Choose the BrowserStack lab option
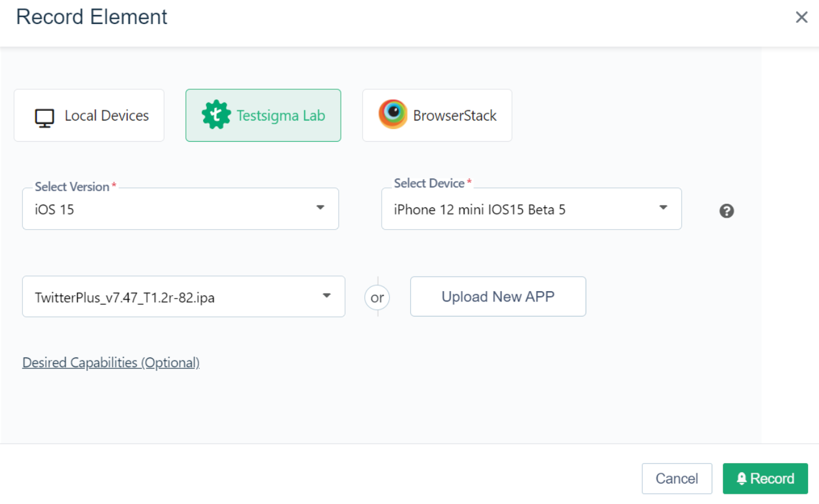The image size is (819, 504). click(437, 116)
